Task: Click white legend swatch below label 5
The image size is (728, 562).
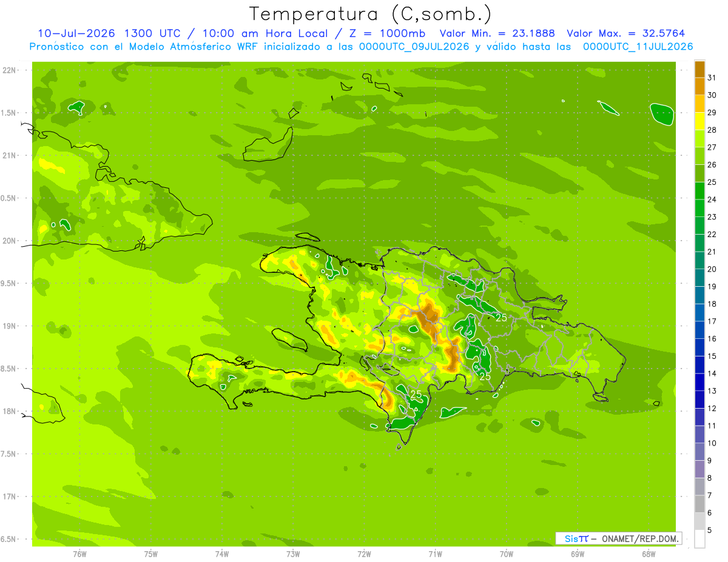Action: tap(699, 538)
